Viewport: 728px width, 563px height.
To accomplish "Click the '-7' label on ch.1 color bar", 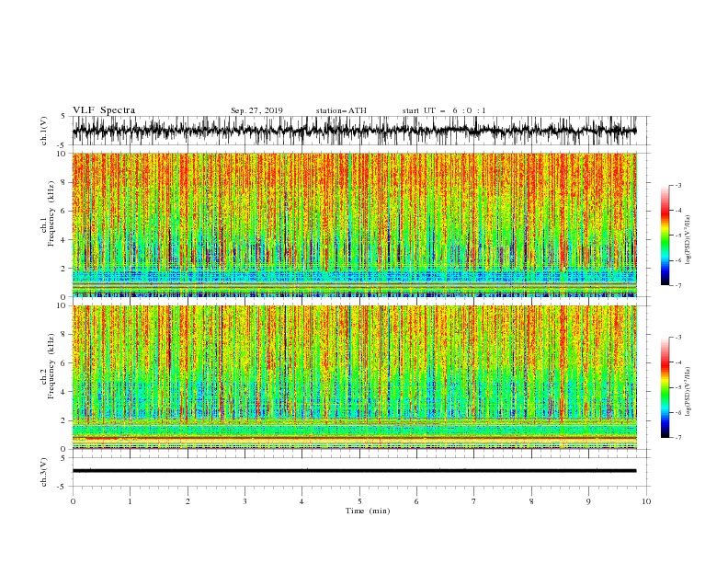I will (x=677, y=285).
